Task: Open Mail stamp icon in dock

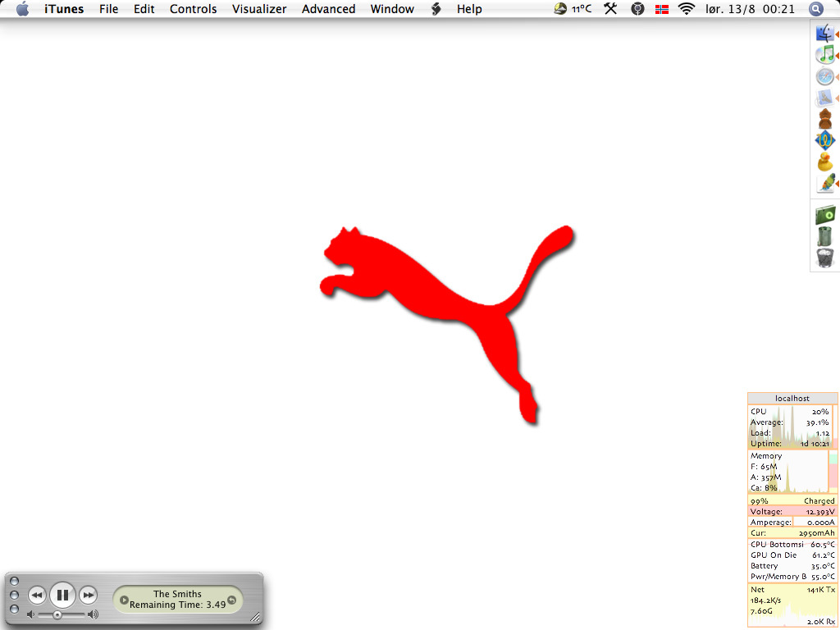Action: point(825,98)
